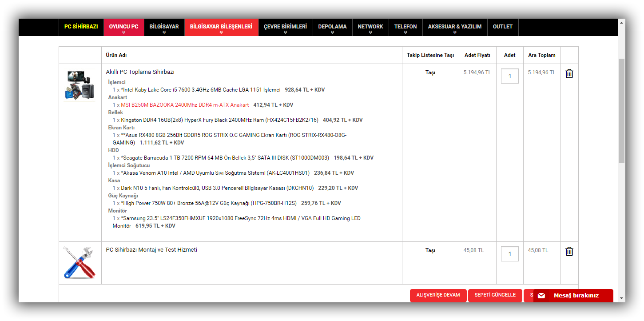Click the 45,08 TL subtotal value
The height and width of the screenshot is (321, 644).
(538, 250)
